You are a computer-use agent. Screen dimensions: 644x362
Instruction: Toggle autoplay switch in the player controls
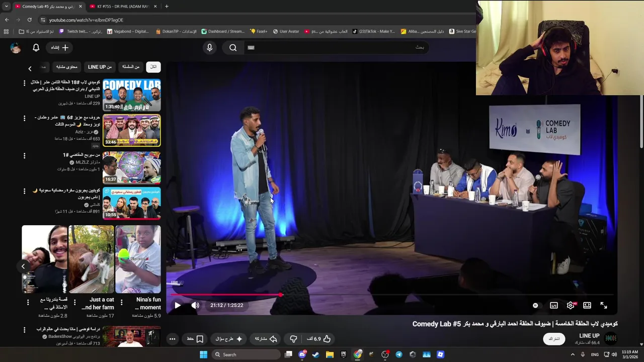(535, 305)
